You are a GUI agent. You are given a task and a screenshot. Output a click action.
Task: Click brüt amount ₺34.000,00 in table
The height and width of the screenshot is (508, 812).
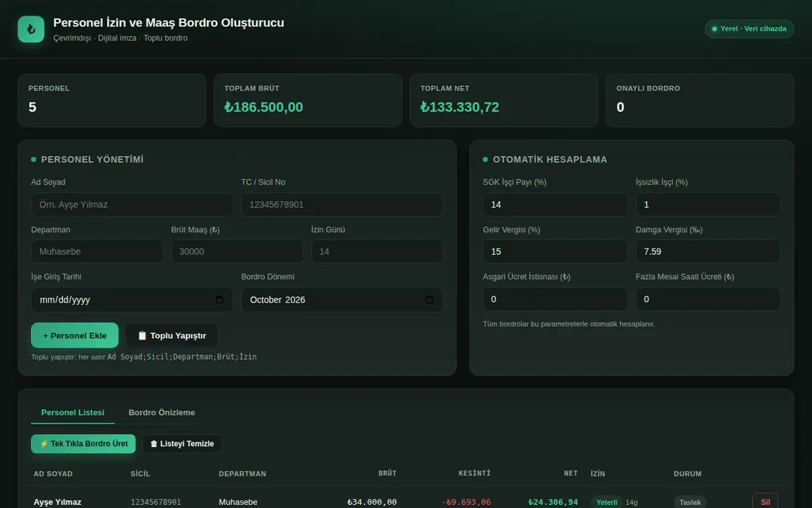pos(372,502)
